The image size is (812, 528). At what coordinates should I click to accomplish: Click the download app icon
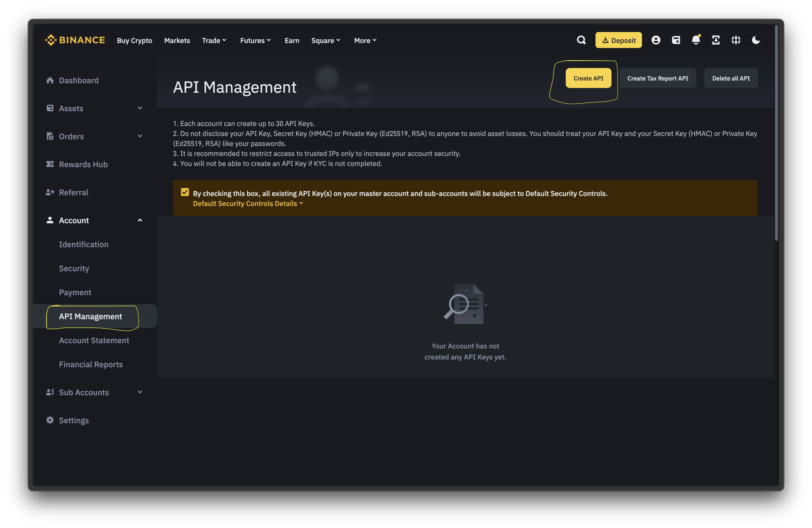[716, 40]
